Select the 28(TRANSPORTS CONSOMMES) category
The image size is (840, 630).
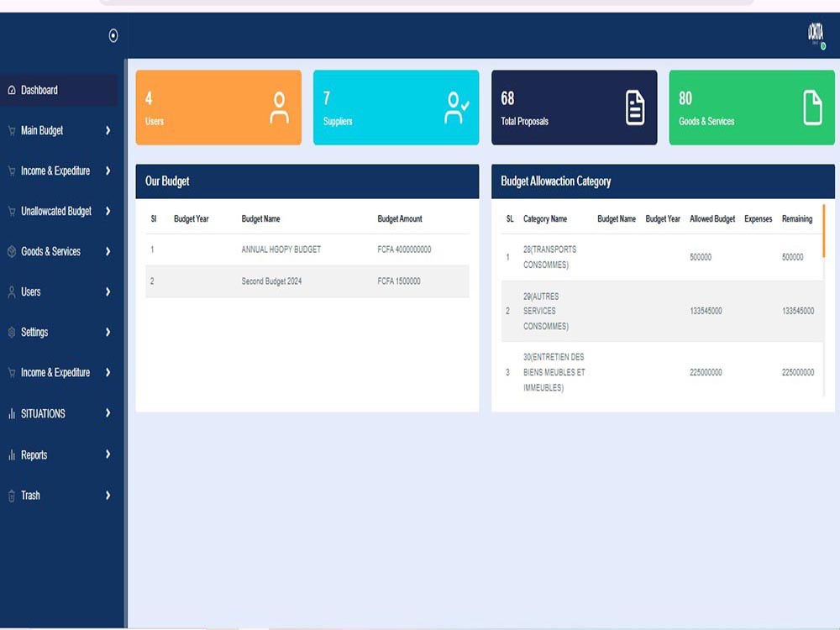tap(549, 257)
